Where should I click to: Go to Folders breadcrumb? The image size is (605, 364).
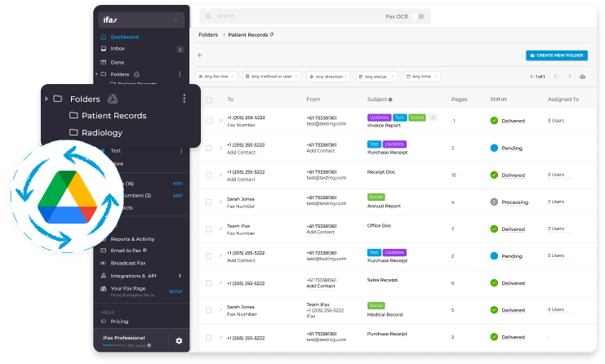coord(208,35)
